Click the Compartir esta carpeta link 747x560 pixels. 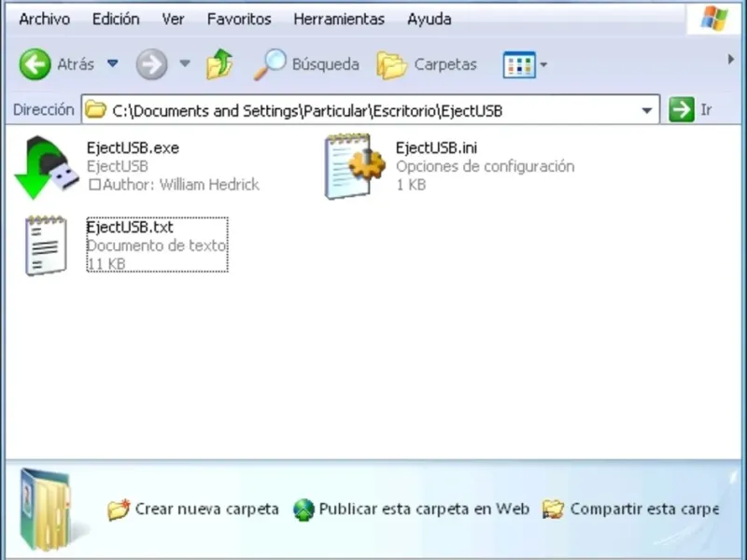click(x=644, y=509)
